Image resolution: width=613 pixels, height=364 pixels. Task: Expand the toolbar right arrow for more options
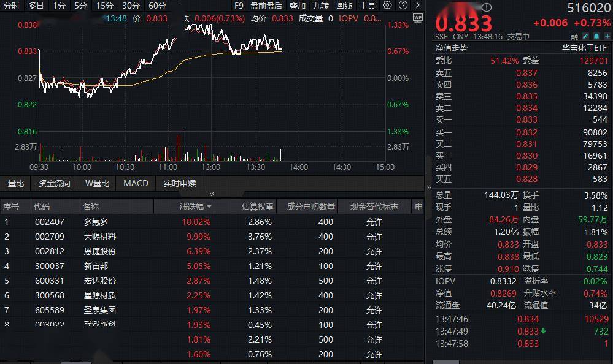[x=418, y=6]
